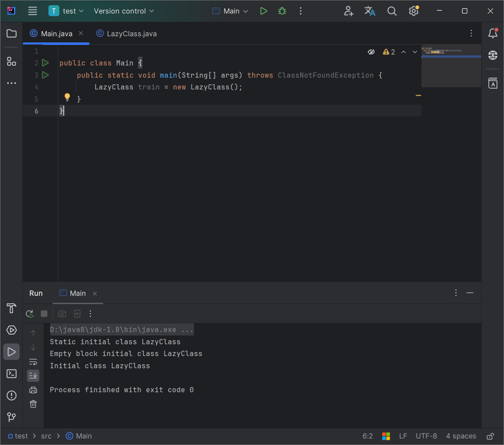Click the 4 spaces indent setting
Screen dimensions: 504x445
461,436
